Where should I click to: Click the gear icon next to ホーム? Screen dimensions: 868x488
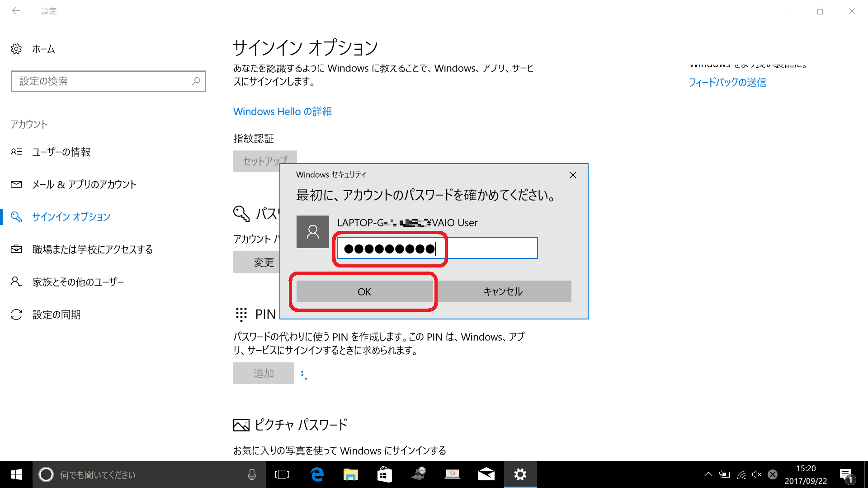coord(16,49)
